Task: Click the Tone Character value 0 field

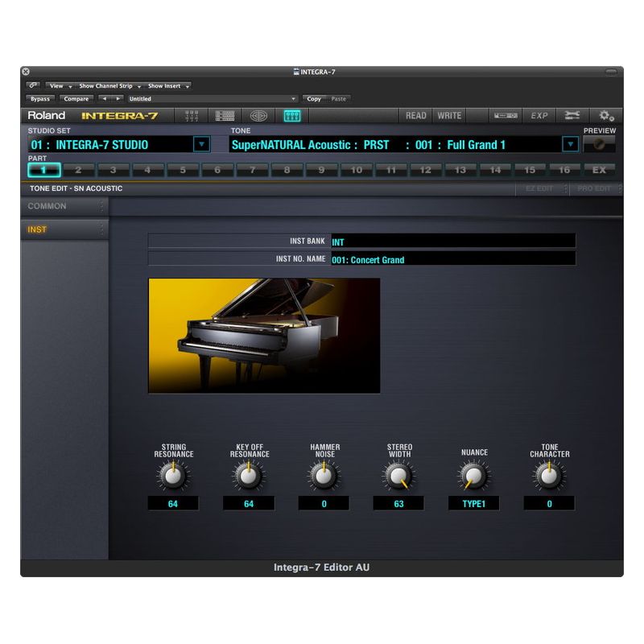Action: (x=549, y=504)
